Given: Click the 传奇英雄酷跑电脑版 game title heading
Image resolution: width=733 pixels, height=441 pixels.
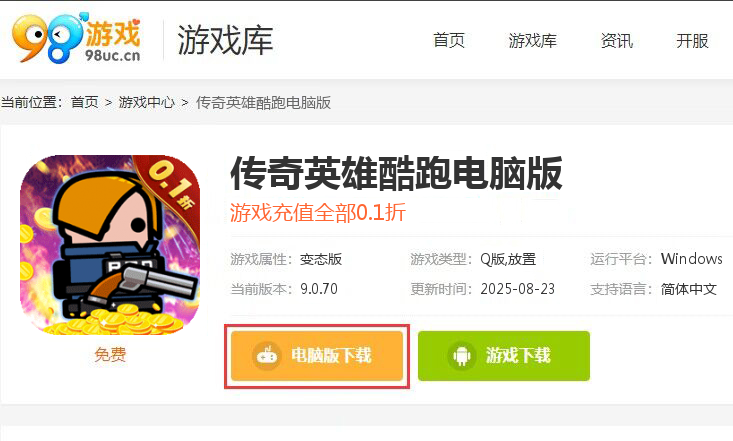Looking at the screenshot, I should (396, 174).
